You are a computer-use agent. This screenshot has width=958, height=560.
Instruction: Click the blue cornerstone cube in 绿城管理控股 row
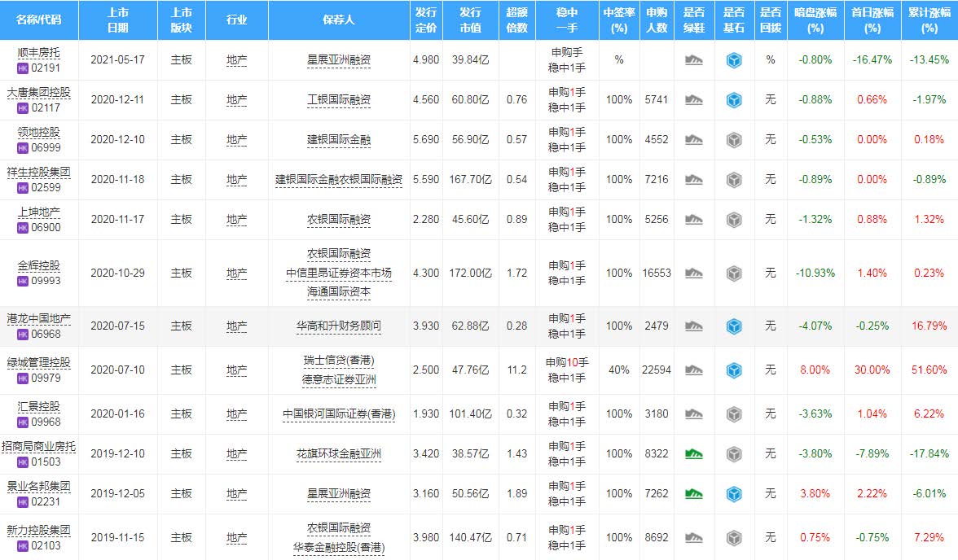pyautogui.click(x=734, y=370)
